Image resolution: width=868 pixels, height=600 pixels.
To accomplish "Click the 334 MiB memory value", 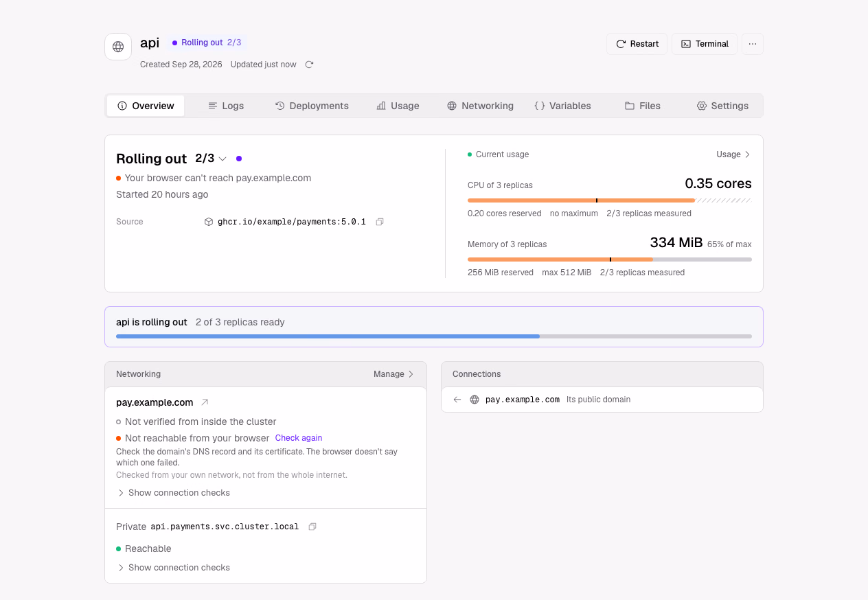I will [676, 242].
